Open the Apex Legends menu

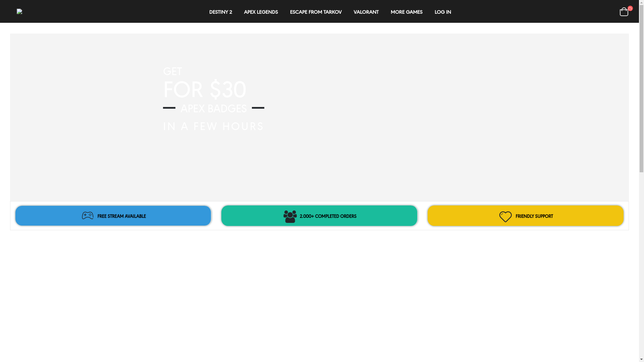pos(261,12)
